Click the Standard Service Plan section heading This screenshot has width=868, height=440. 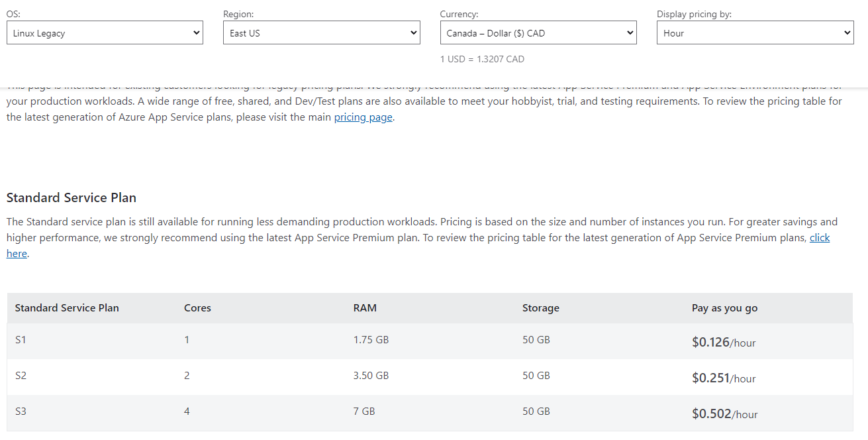pos(72,197)
